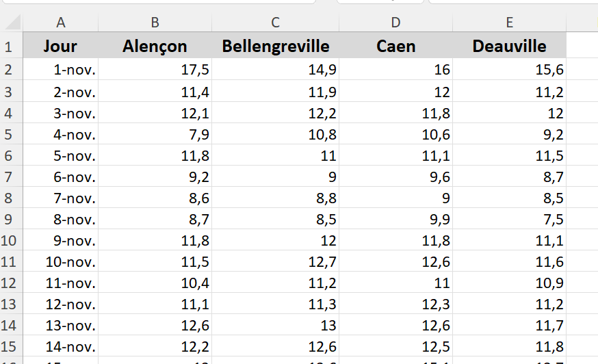598x364 pixels.
Task: Select row 7 header number
Action: click(10, 176)
